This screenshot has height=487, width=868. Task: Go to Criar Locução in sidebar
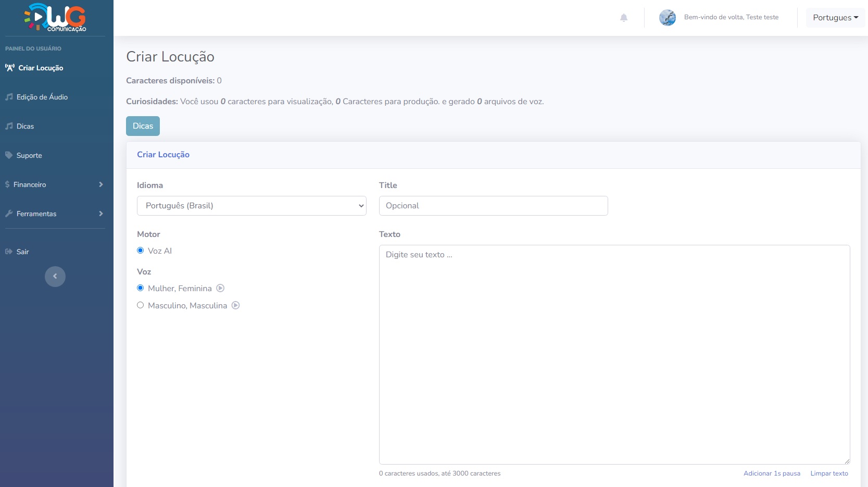click(41, 68)
